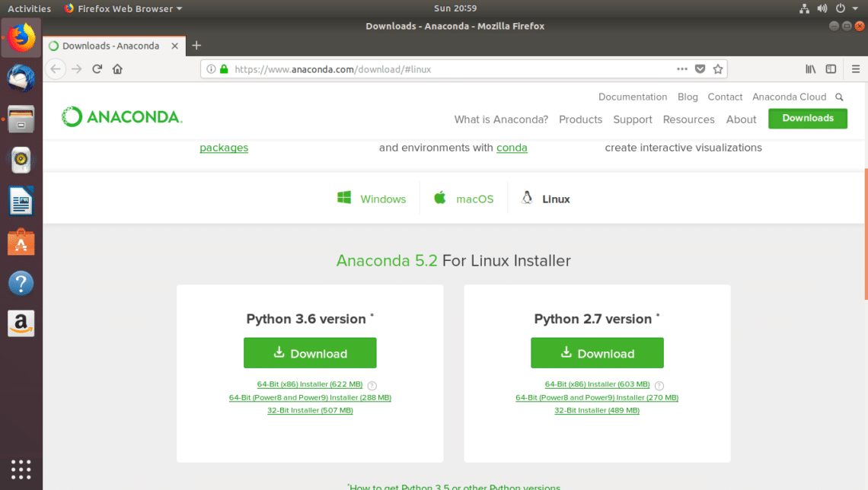Go back one page in Firefox
The height and width of the screenshot is (490, 868).
tap(56, 69)
